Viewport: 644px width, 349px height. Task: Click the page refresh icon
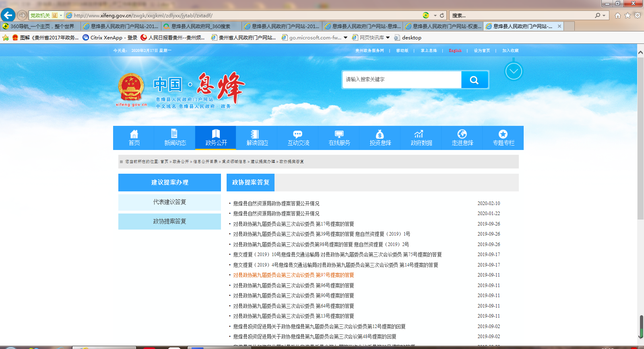pos(442,15)
